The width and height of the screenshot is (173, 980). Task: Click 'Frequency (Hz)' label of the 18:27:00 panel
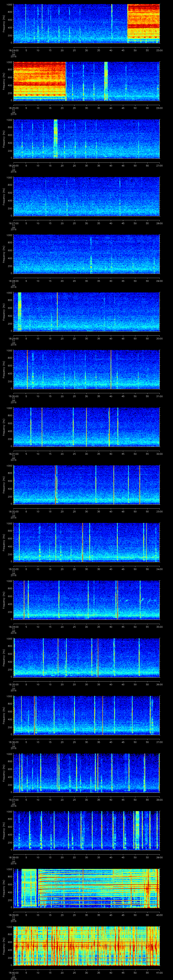[4, 196]
